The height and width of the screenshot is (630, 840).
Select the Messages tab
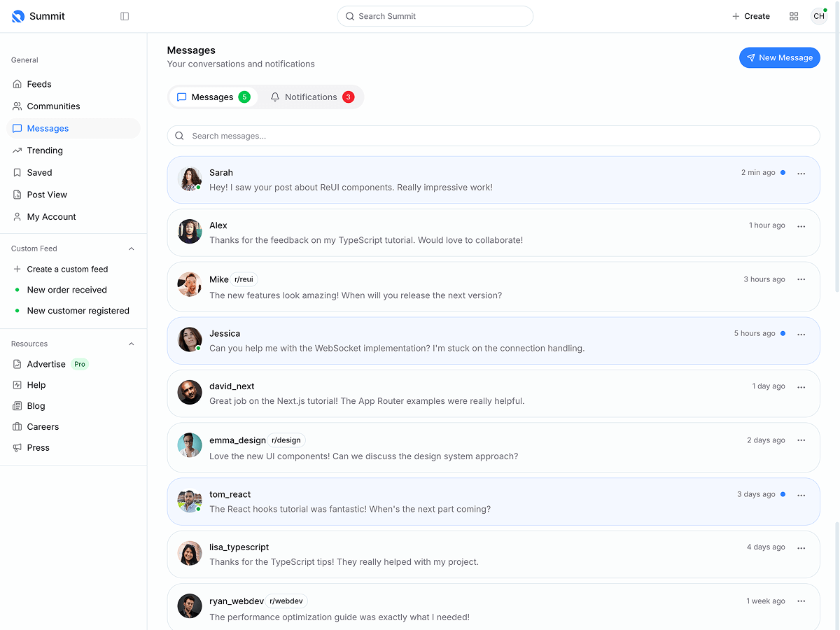213,97
